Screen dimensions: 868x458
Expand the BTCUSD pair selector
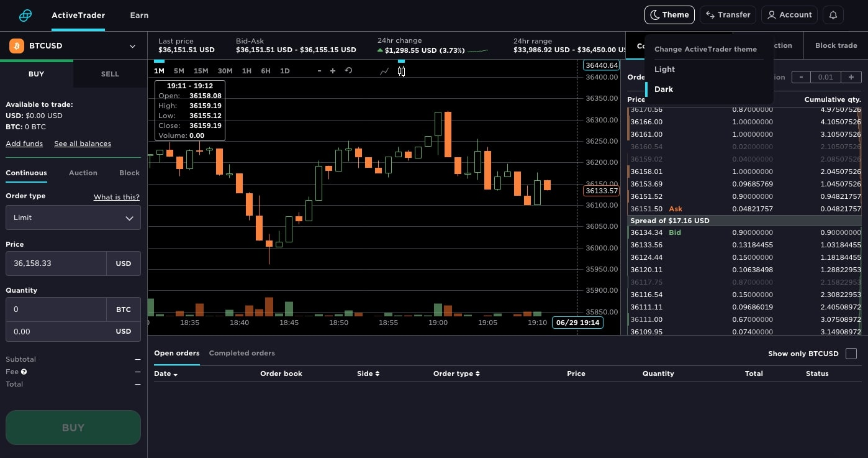click(73, 46)
